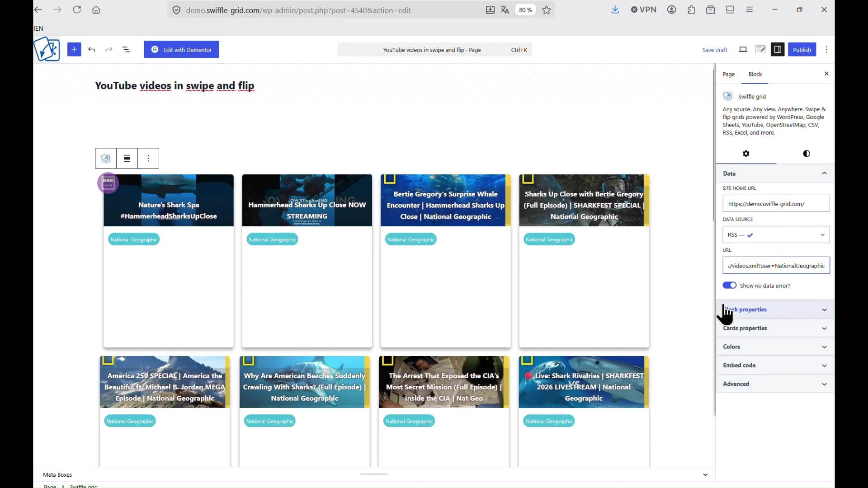Go to browser home page
Viewport: 868px width, 488px height.
[96, 10]
